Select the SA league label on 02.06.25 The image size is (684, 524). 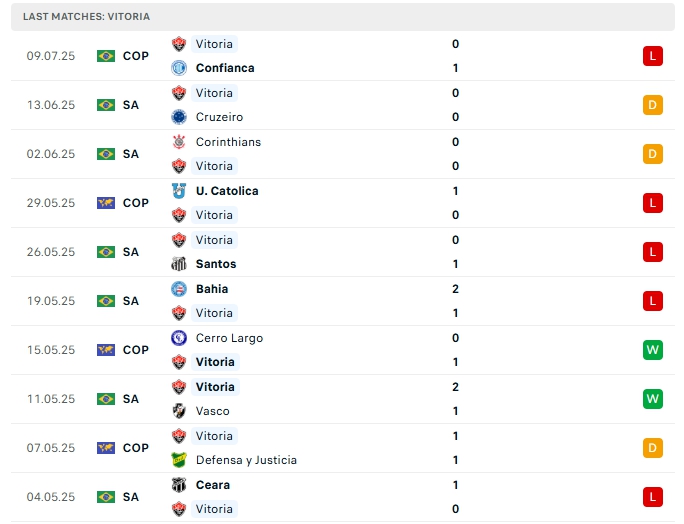click(131, 154)
